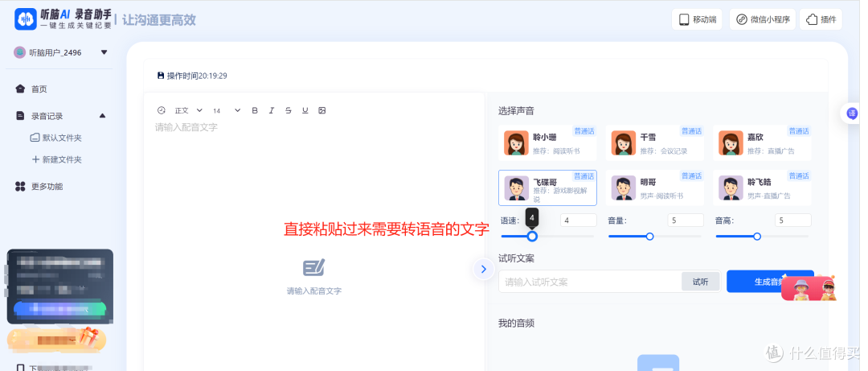The image size is (868, 371).
Task: Click the insert image toolbar icon
Action: (x=322, y=110)
